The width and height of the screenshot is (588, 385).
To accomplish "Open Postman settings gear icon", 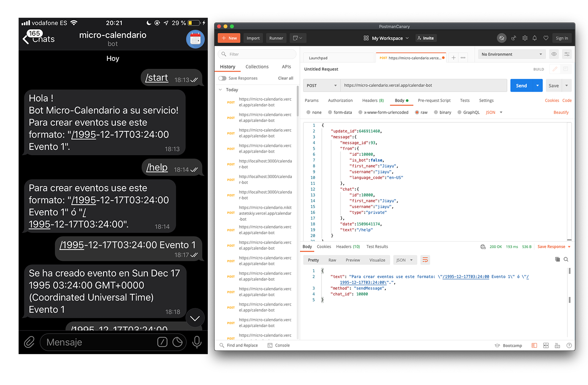I will coord(525,38).
